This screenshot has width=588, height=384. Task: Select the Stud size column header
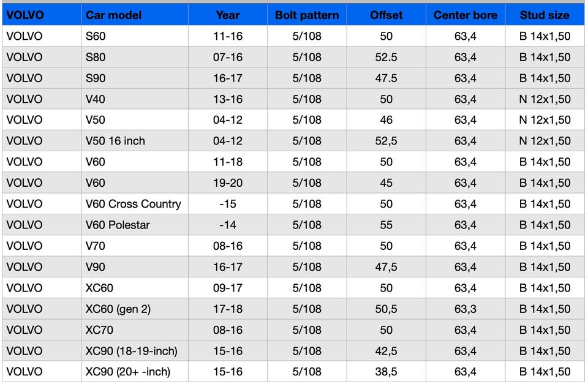545,15
